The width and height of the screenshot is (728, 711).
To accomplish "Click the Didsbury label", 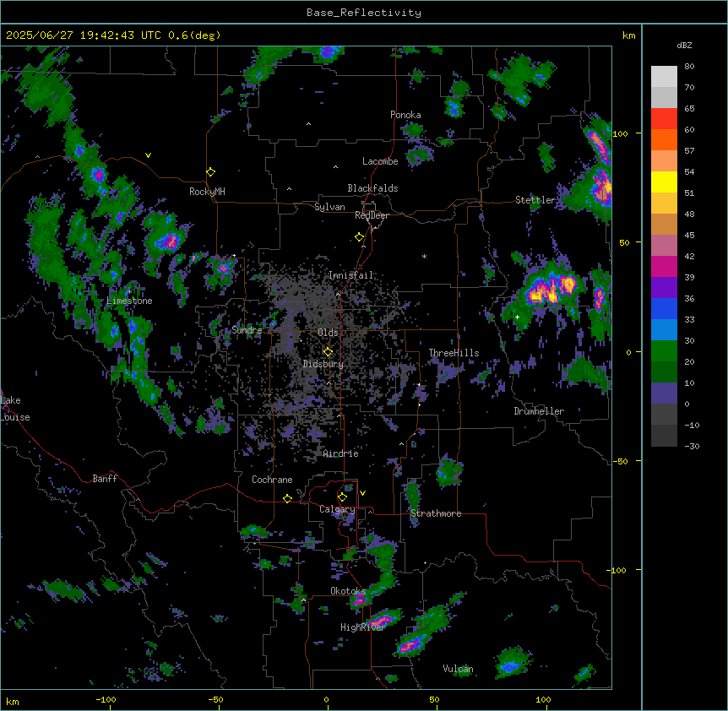I will 323,364.
